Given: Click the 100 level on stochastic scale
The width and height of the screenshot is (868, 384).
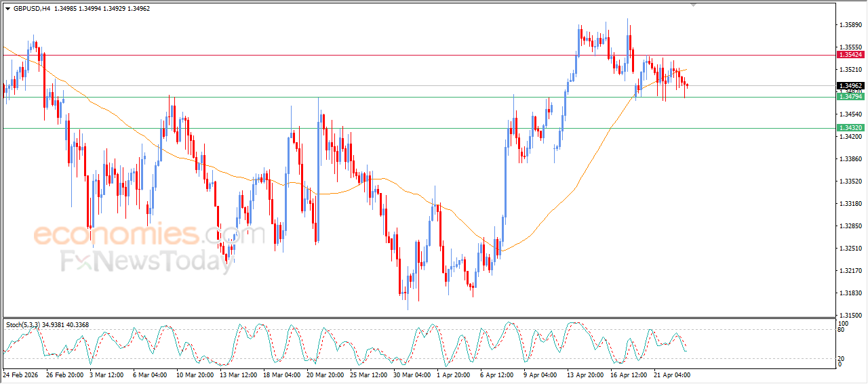Looking at the screenshot, I should (x=843, y=324).
